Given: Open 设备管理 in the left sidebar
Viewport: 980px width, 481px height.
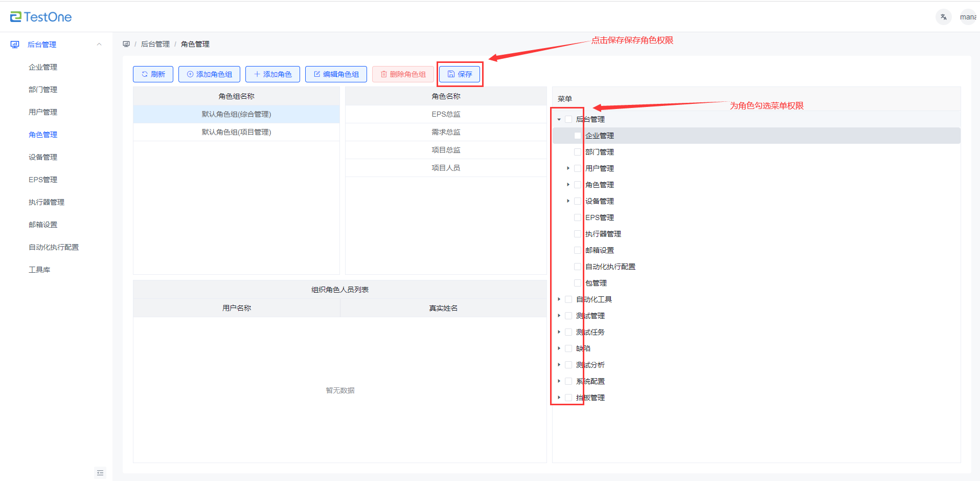Looking at the screenshot, I should click(43, 157).
